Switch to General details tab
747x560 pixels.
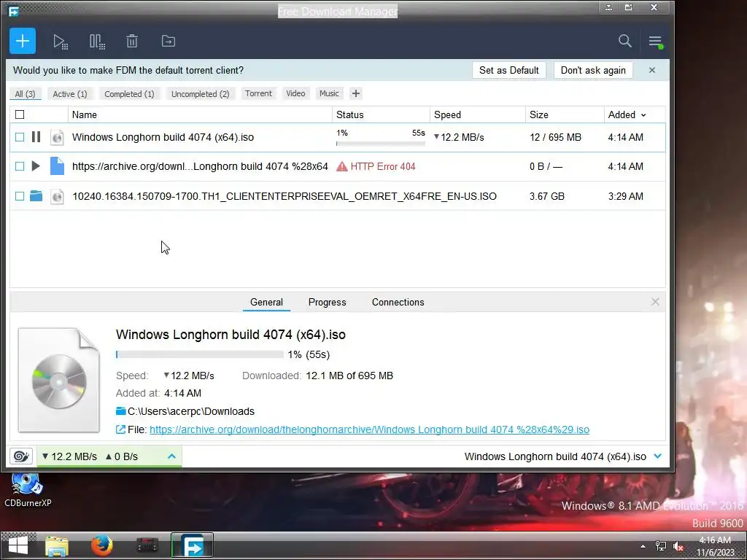[x=266, y=302]
